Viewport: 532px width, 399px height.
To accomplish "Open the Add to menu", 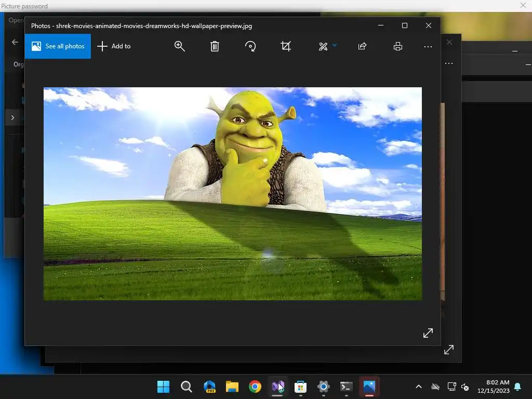I will point(114,46).
